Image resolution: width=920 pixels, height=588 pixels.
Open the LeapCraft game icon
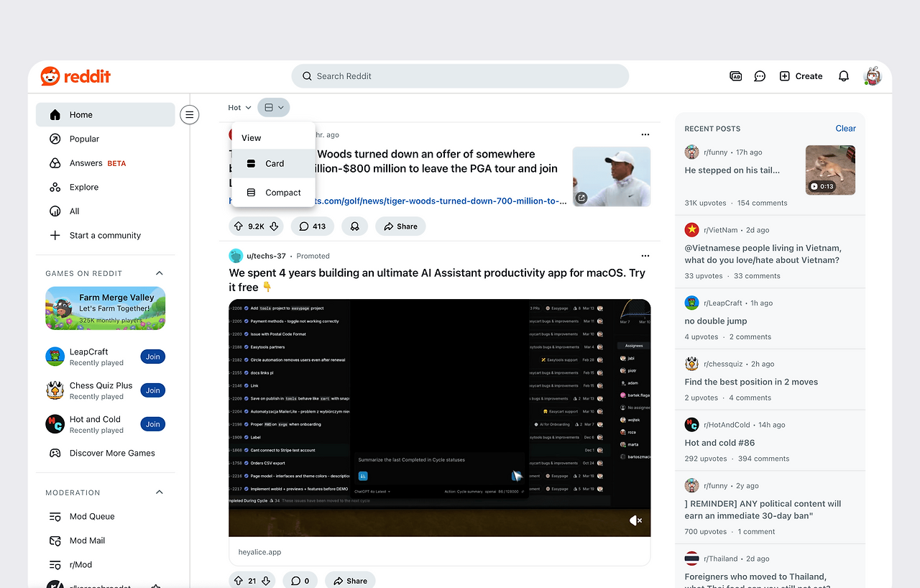(55, 357)
